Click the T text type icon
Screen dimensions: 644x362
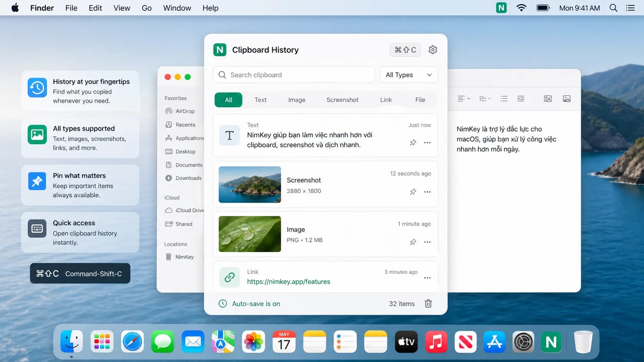click(x=230, y=135)
